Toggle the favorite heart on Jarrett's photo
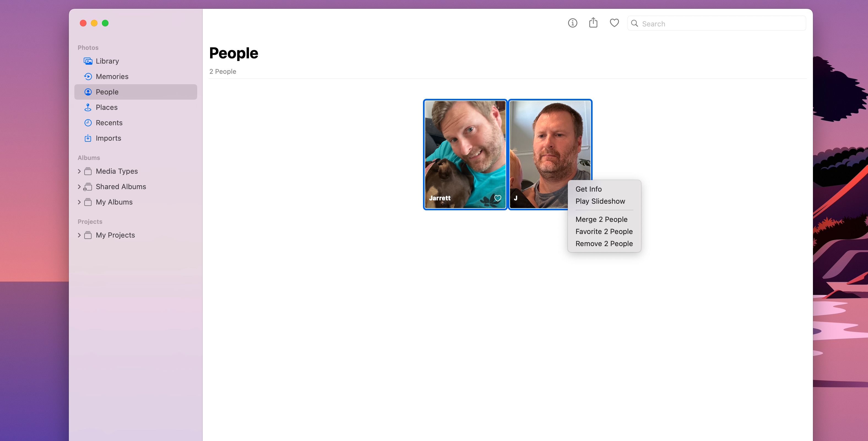 tap(498, 198)
